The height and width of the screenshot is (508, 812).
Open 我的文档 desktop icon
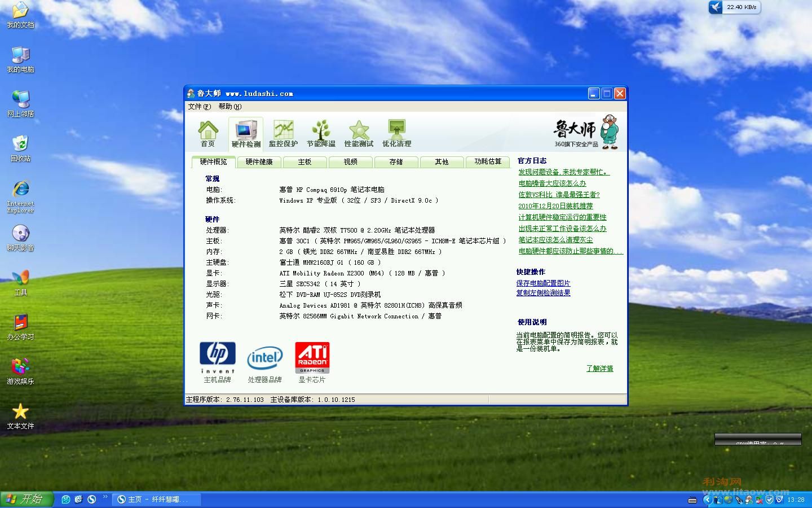[20, 15]
